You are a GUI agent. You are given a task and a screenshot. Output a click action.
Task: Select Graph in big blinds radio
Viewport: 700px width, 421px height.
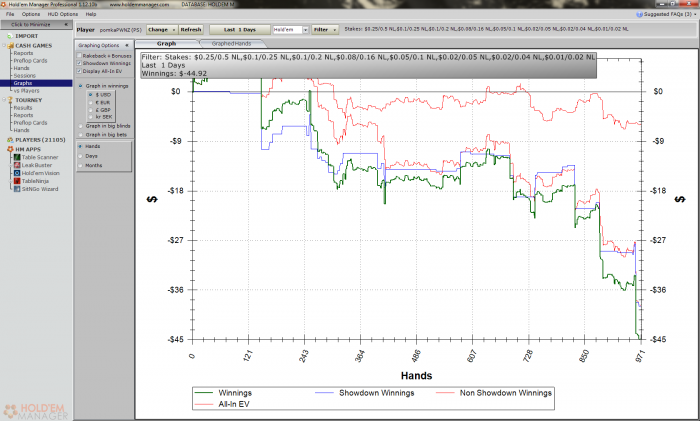tap(80, 126)
